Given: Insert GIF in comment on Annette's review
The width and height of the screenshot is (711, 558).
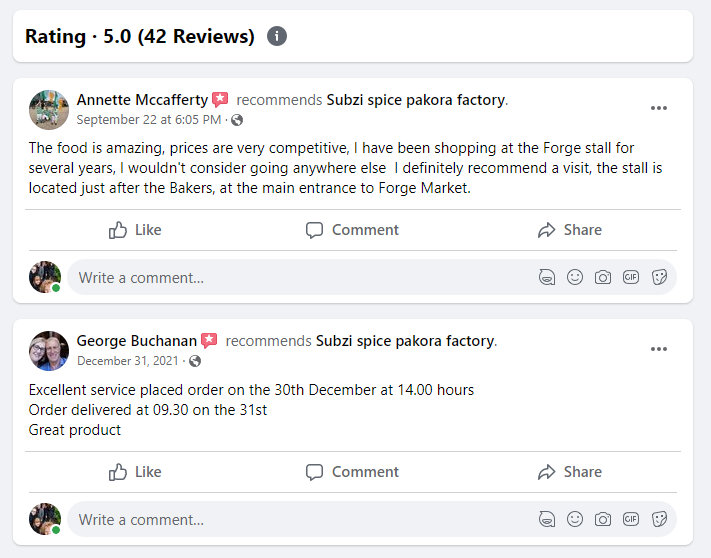Looking at the screenshot, I should click(631, 277).
